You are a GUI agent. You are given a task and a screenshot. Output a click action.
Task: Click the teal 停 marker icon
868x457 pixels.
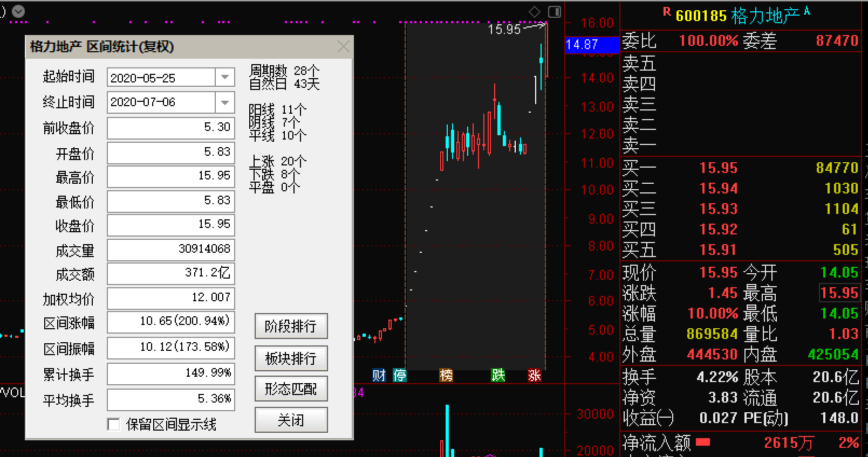point(400,375)
